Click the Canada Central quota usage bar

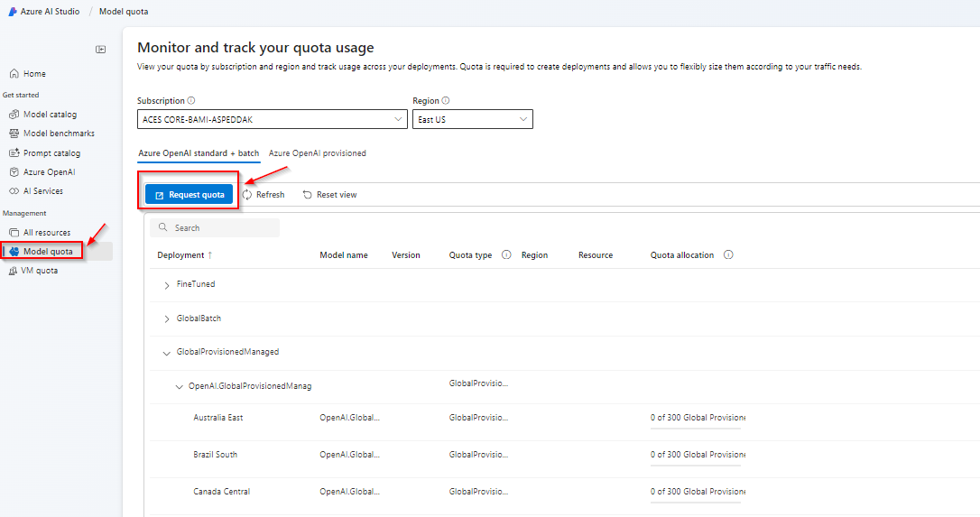(696, 503)
